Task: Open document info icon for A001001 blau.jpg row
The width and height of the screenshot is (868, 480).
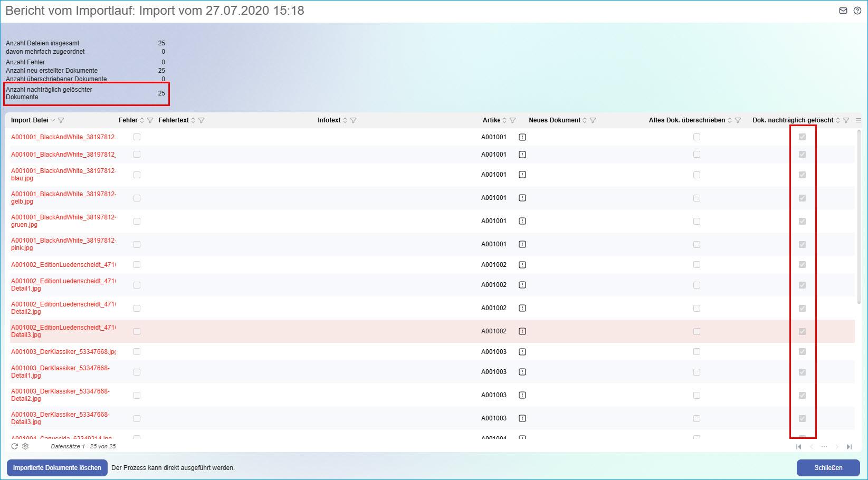Action: pyautogui.click(x=522, y=175)
